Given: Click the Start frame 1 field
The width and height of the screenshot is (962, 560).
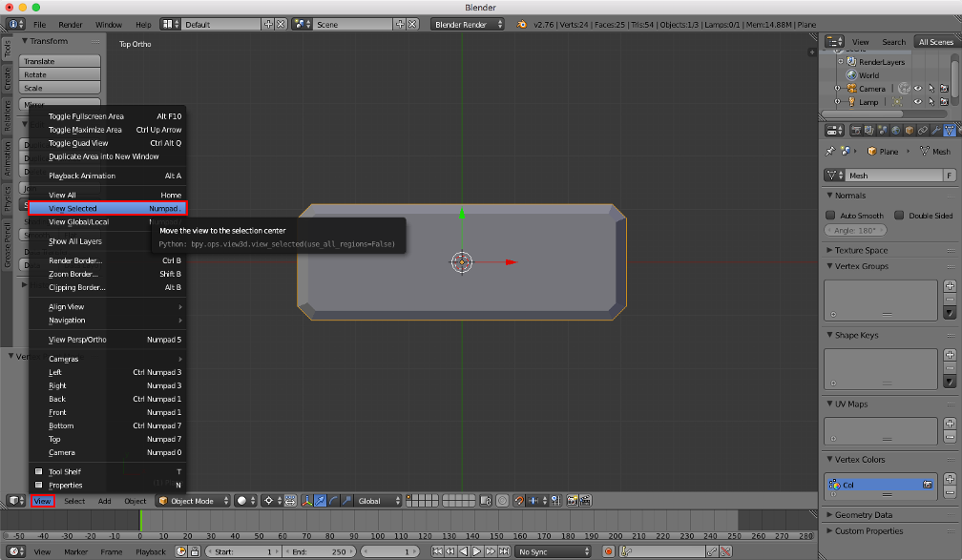Looking at the screenshot, I should [x=244, y=551].
